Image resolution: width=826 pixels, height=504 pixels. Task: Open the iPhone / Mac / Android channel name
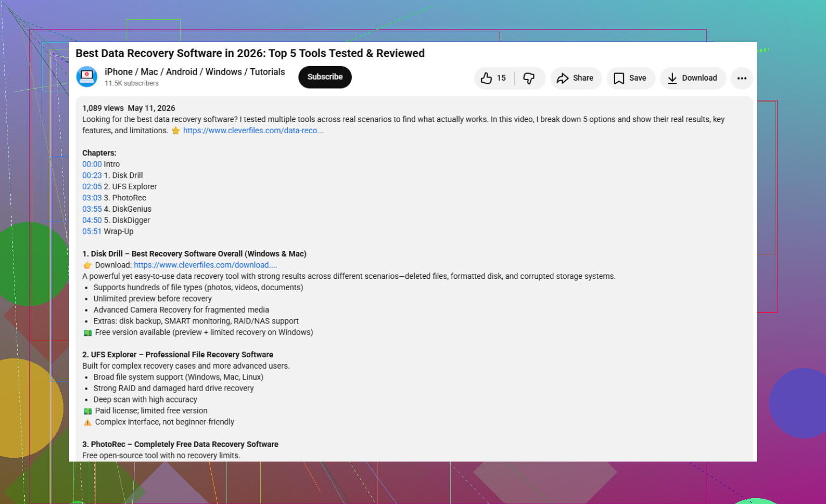pyautogui.click(x=195, y=72)
